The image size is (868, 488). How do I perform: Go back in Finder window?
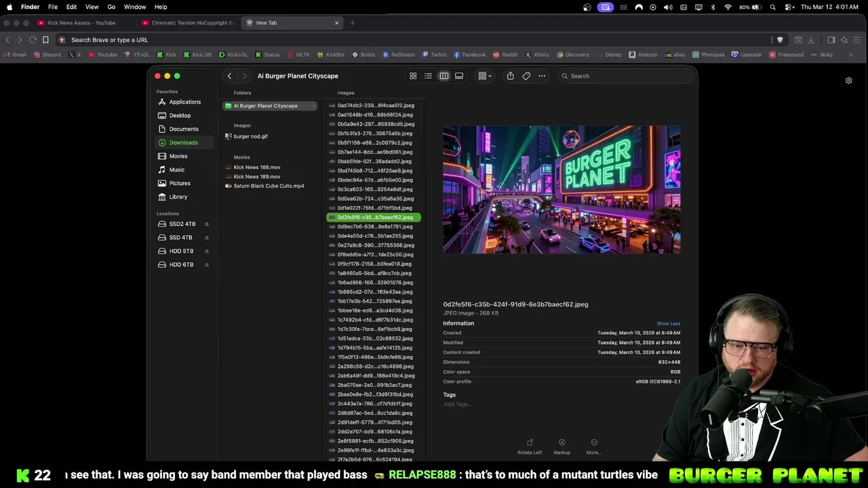230,76
